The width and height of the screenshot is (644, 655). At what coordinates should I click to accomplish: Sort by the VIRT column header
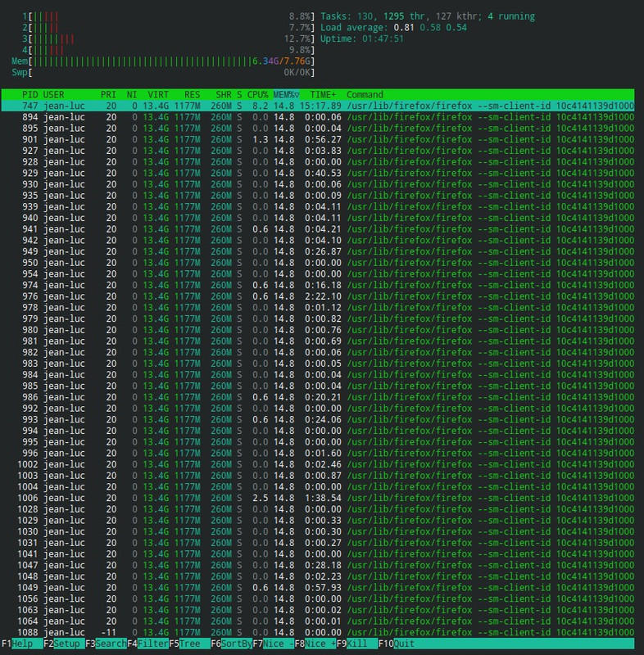click(158, 95)
